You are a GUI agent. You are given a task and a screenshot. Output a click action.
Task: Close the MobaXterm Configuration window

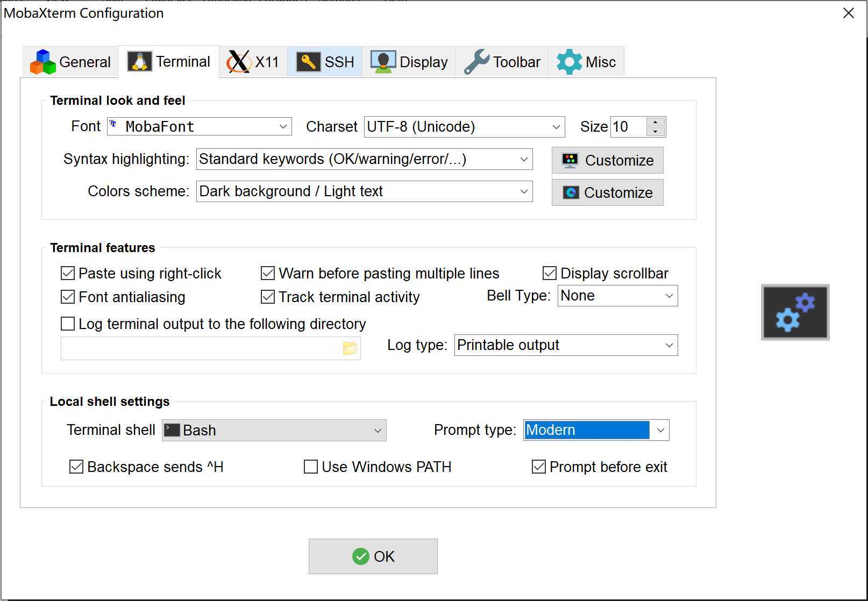(x=849, y=13)
